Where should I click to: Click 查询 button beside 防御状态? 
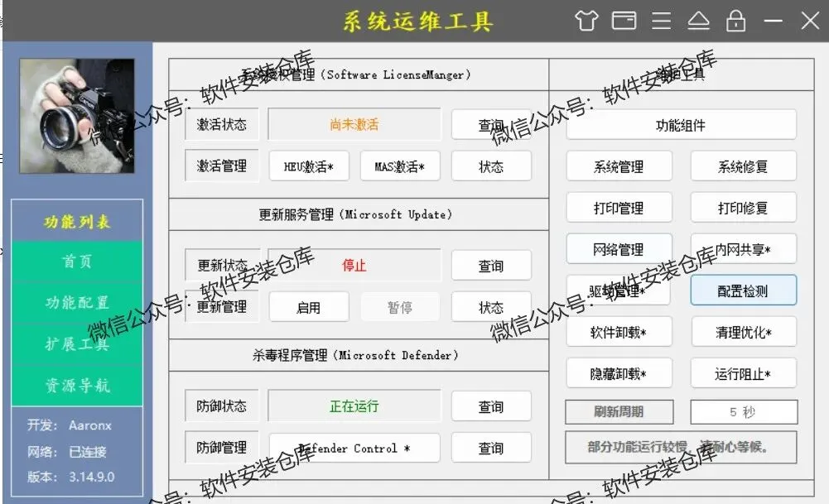click(x=491, y=406)
